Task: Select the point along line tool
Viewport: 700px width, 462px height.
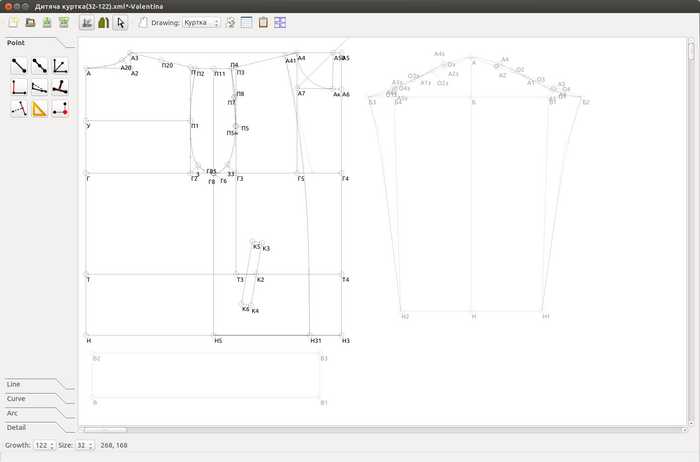Action: [x=40, y=66]
